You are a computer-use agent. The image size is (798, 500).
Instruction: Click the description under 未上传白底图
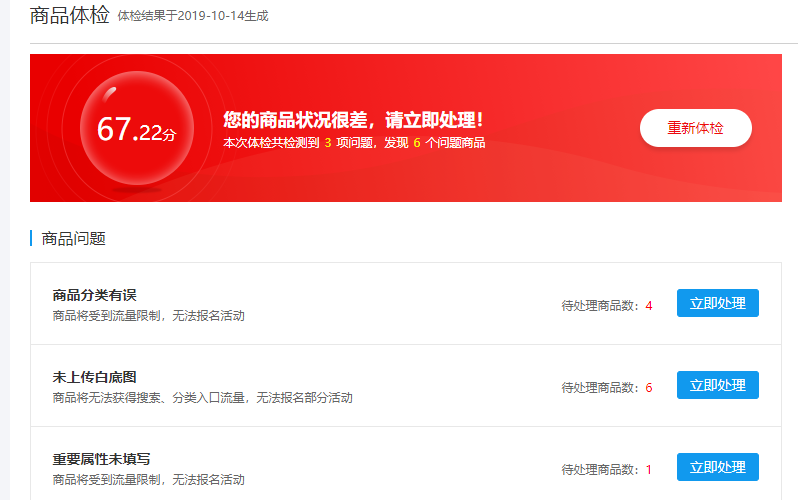[202, 398]
